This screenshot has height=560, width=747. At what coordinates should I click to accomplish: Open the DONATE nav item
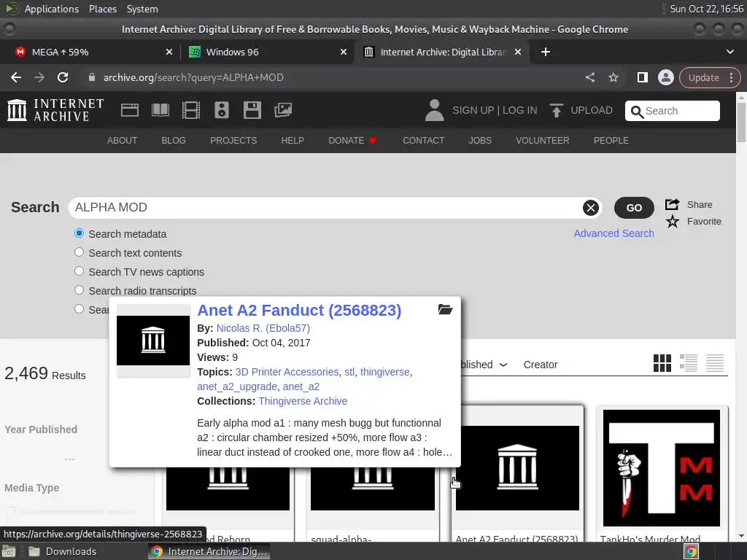tap(352, 141)
